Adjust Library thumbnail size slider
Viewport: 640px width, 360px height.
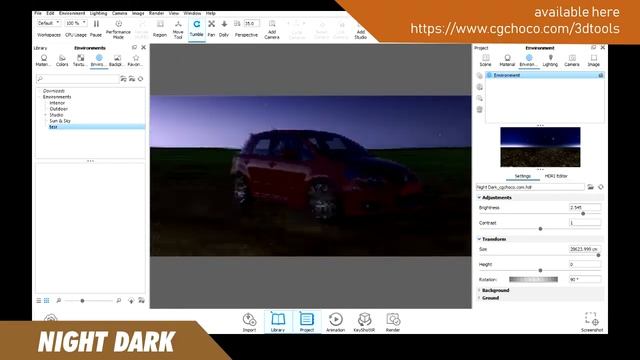(x=82, y=301)
